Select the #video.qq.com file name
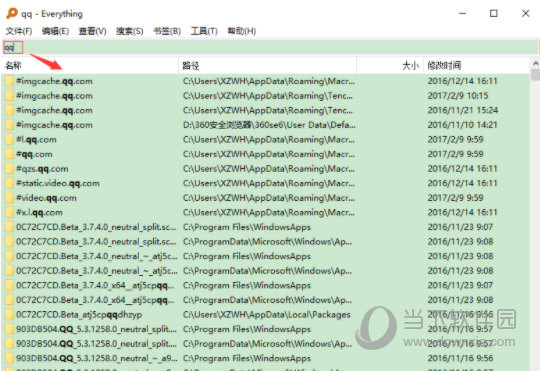This screenshot has height=371, width=540. tap(46, 198)
